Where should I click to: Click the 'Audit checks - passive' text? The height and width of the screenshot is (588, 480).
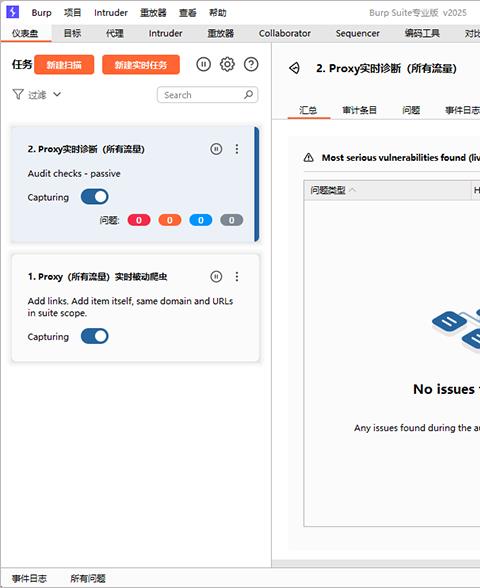pos(74,174)
